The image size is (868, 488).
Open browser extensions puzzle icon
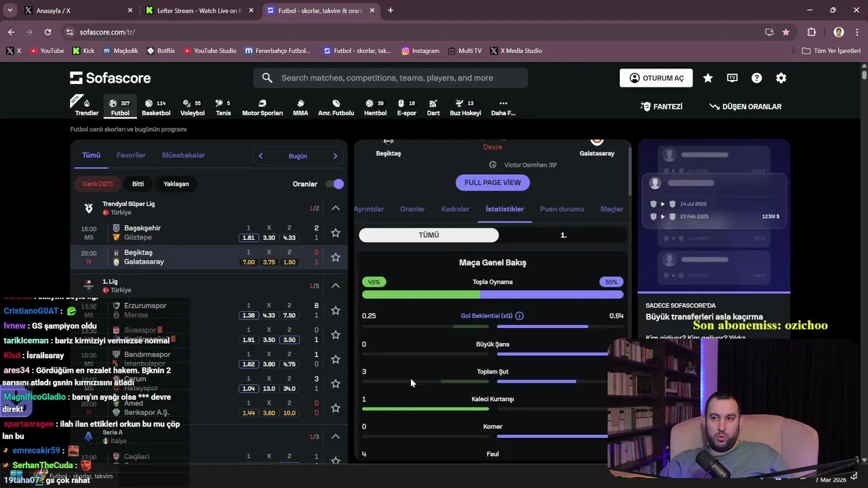[812, 32]
